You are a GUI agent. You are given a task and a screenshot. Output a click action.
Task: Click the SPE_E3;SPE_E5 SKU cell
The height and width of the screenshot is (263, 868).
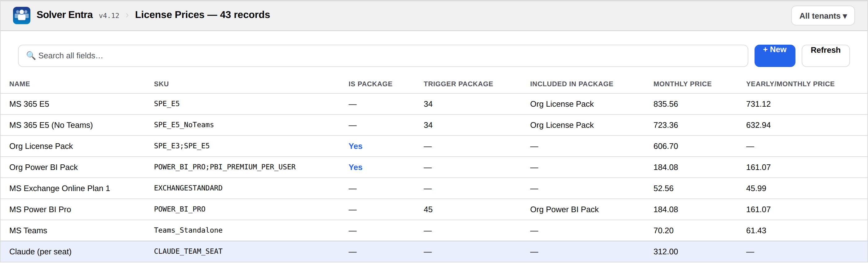182,146
